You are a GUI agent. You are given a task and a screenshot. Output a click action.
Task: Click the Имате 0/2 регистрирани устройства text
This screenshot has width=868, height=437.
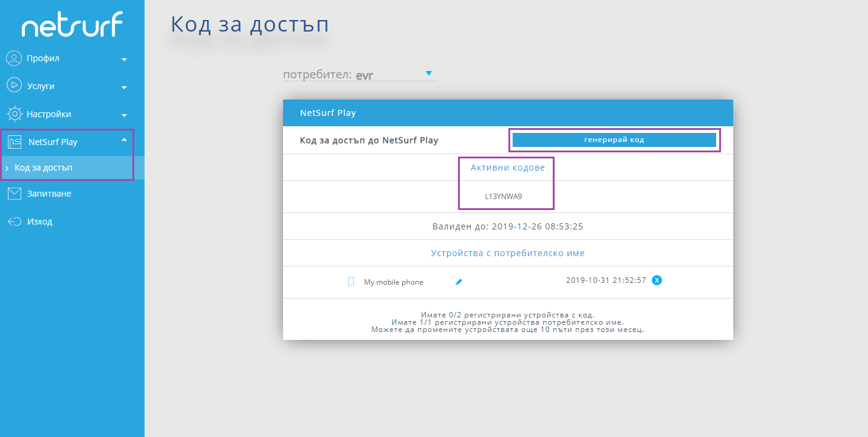(508, 315)
